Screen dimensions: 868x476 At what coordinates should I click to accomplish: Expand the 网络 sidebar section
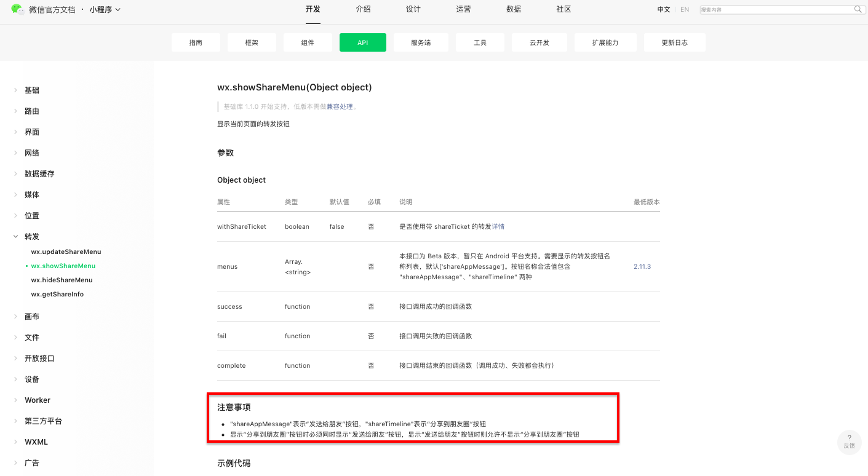tap(32, 153)
